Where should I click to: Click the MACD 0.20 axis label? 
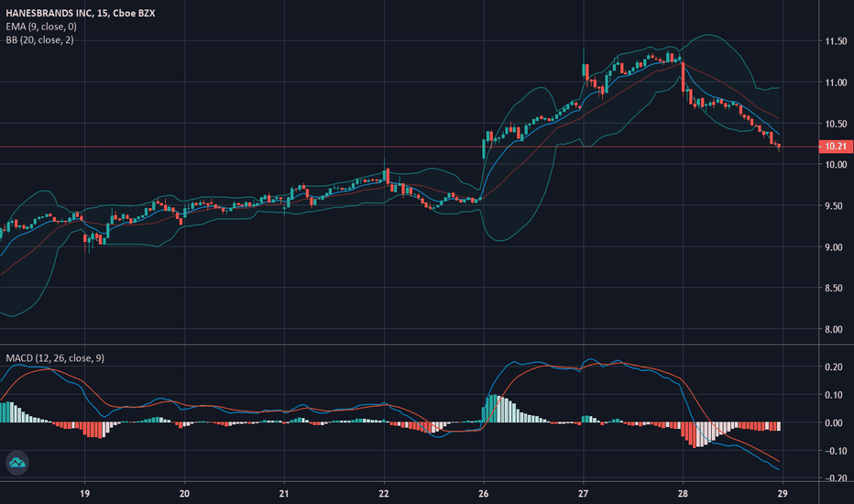tap(834, 367)
